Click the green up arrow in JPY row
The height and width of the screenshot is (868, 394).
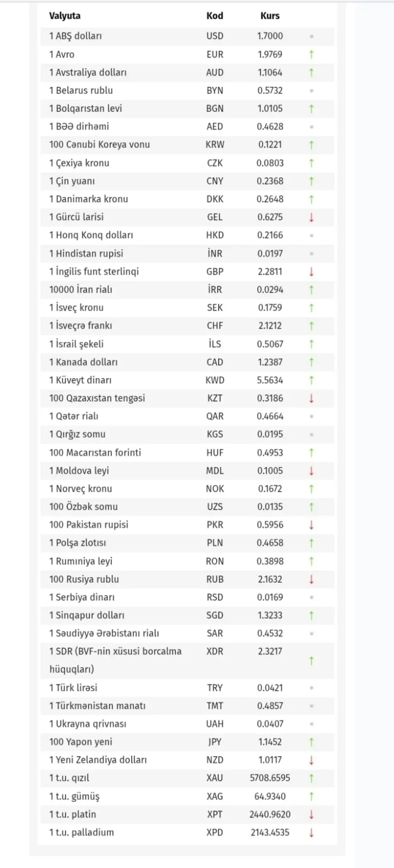[x=311, y=742]
